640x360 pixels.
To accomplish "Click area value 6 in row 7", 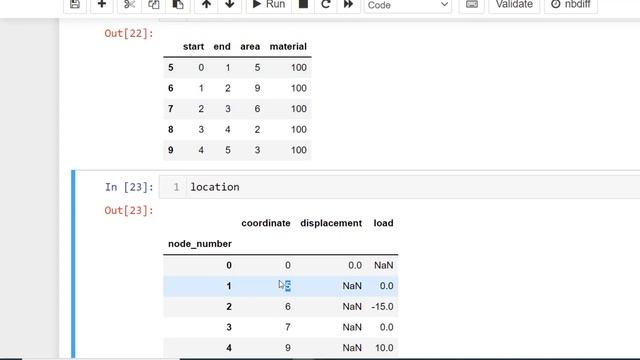I will pyautogui.click(x=257, y=109).
